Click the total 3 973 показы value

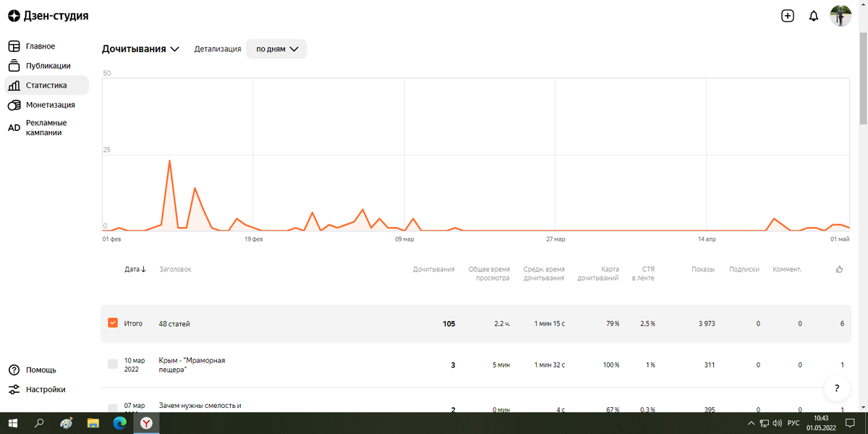(706, 324)
